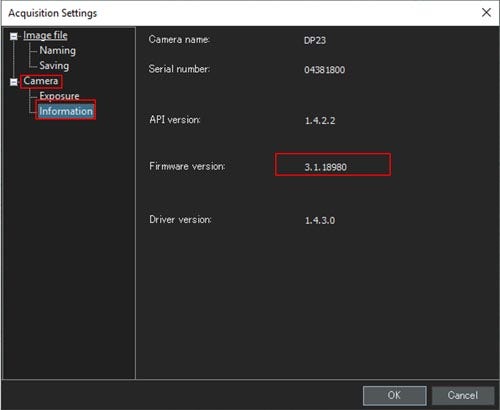This screenshot has width=500, height=410.
Task: Click the API version label
Action: [x=175, y=120]
